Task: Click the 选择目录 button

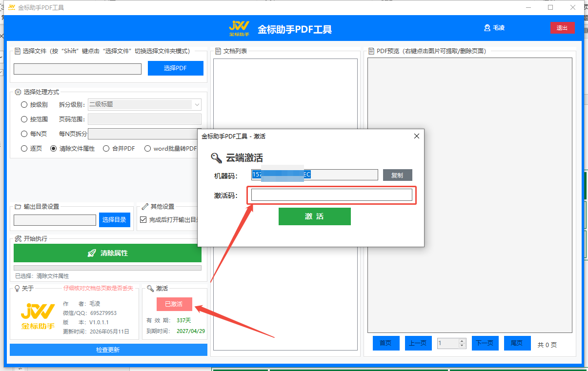Action: [x=115, y=220]
